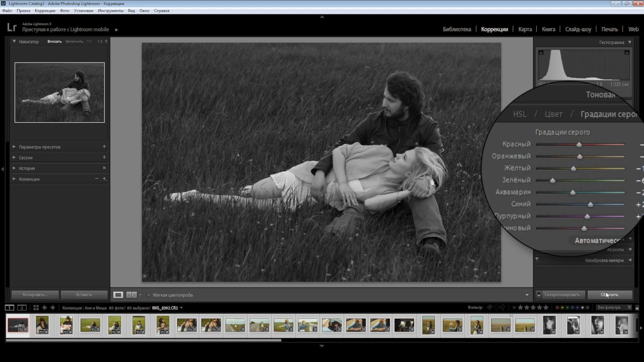This screenshot has width=644, height=362.
Task: Clear История with the X icon
Action: [104, 168]
